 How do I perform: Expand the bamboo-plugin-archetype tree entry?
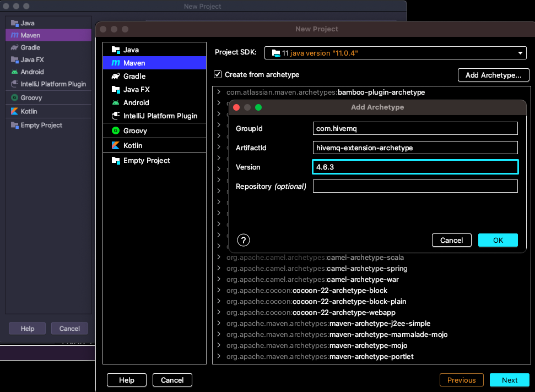point(220,92)
